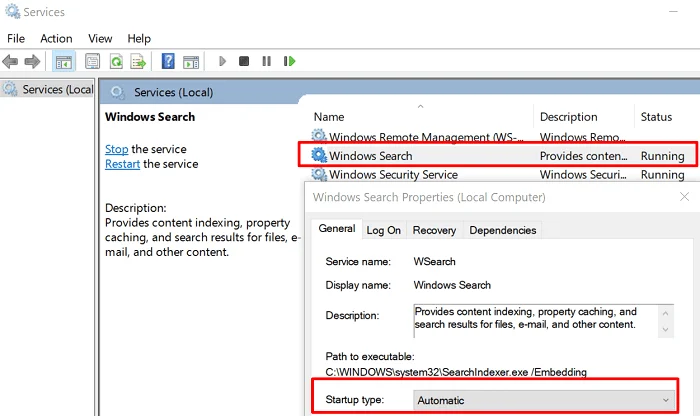Toggle Show/Hide Console Tree icon
The height and width of the screenshot is (416, 700).
click(63, 61)
